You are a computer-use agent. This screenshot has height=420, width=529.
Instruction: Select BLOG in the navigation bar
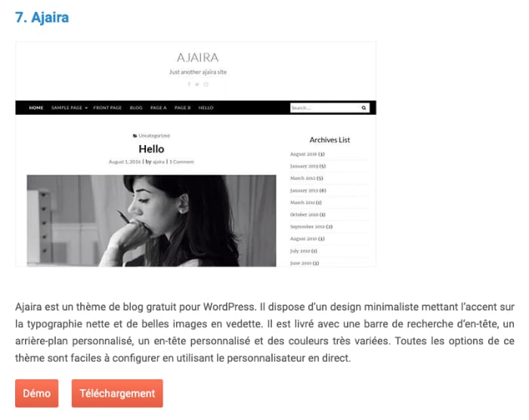(x=136, y=107)
